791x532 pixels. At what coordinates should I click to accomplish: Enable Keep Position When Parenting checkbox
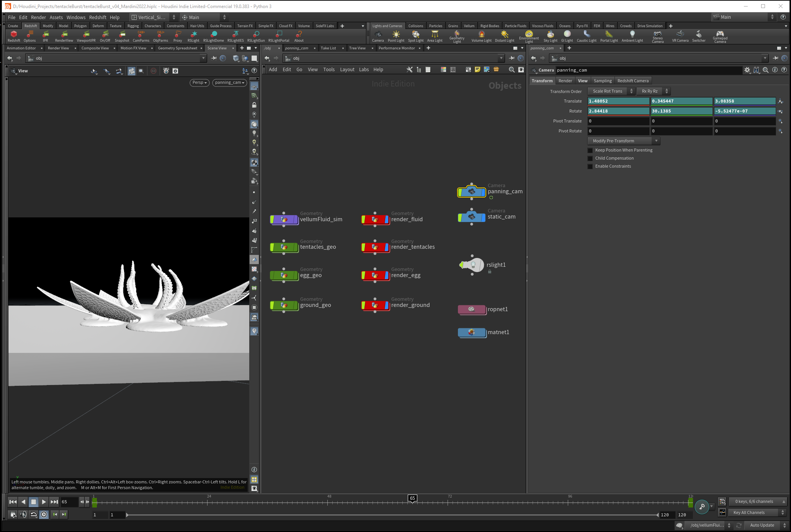point(590,150)
